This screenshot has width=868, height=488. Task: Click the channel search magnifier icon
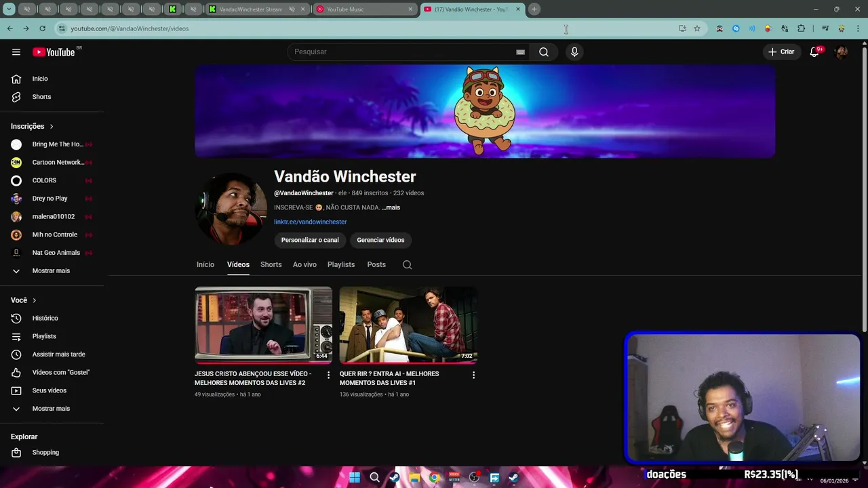407,265
